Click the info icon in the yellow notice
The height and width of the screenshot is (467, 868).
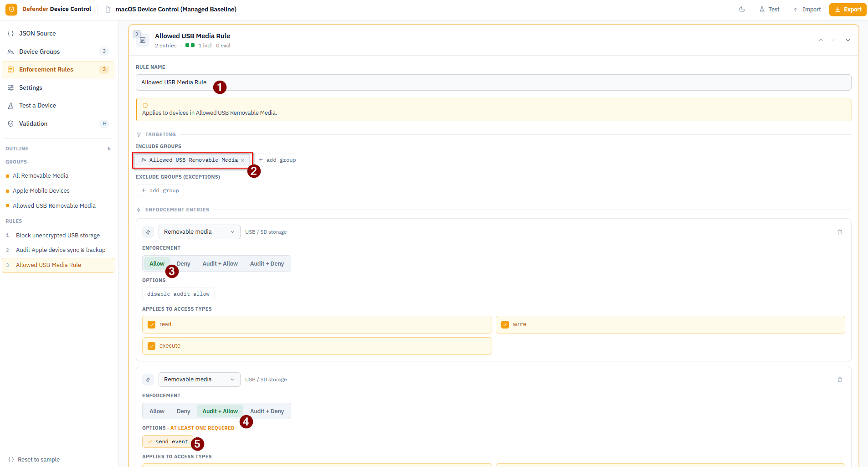[x=145, y=105]
